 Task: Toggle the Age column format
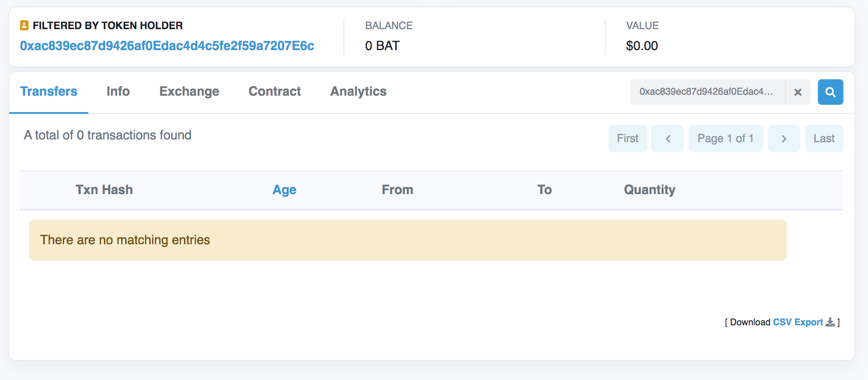285,190
